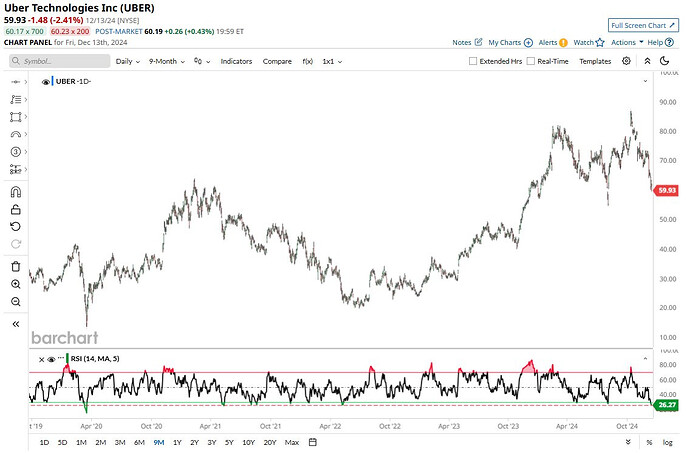Viewport: 690px width, 453px height.
Task: Select the 1Y time range
Action: [x=177, y=442]
